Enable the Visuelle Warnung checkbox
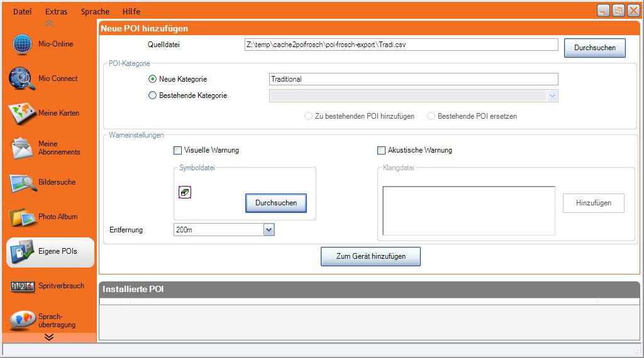The image size is (644, 358). coord(177,151)
